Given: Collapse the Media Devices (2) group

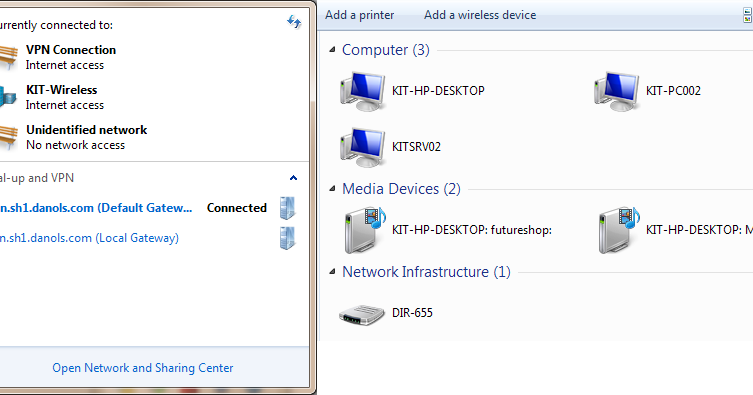Looking at the screenshot, I should pos(332,189).
